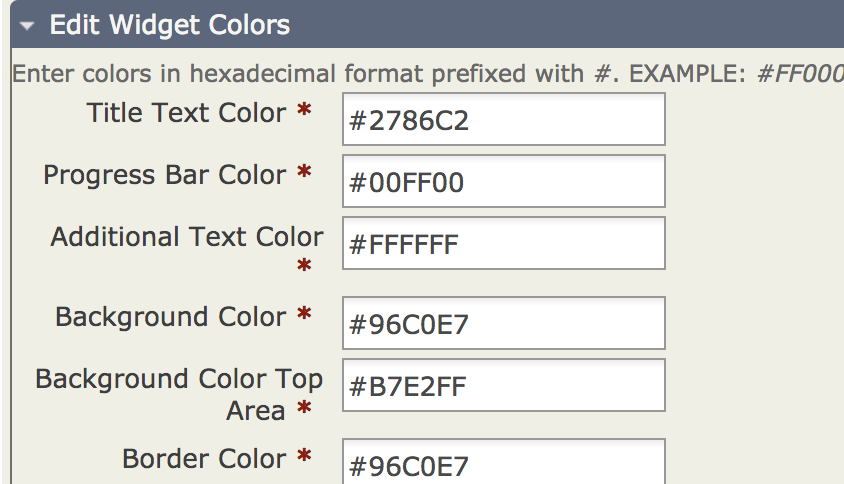The height and width of the screenshot is (484, 844).
Task: Focus the Title Text Color input field
Action: point(503,120)
